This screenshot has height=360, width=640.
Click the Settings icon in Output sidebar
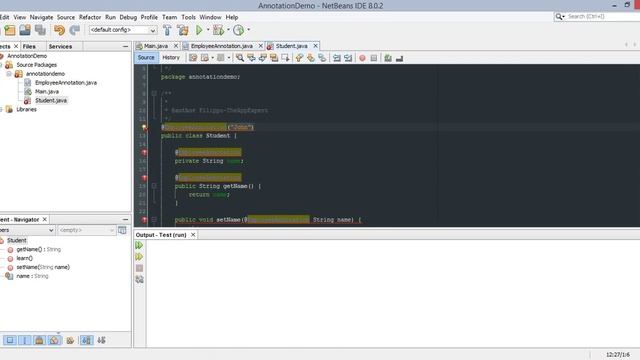tap(139, 279)
